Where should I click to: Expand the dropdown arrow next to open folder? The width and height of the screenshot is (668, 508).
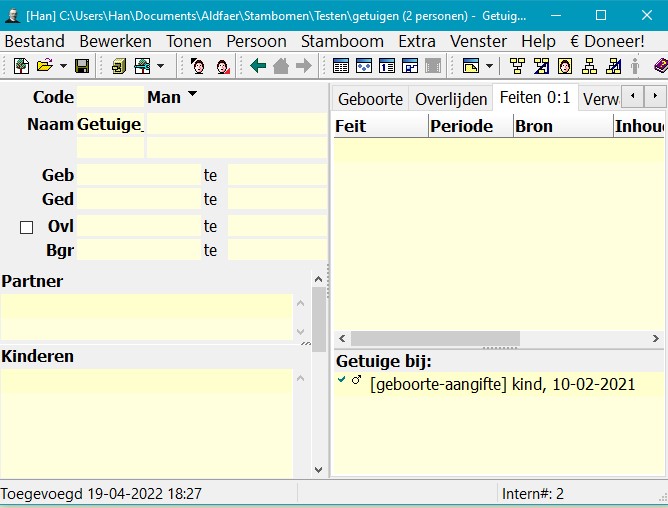point(63,66)
